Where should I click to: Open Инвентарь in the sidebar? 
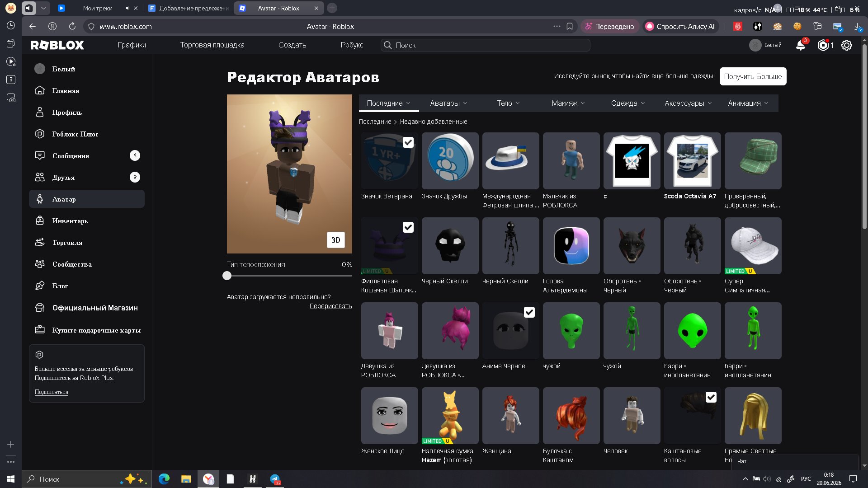click(87, 221)
